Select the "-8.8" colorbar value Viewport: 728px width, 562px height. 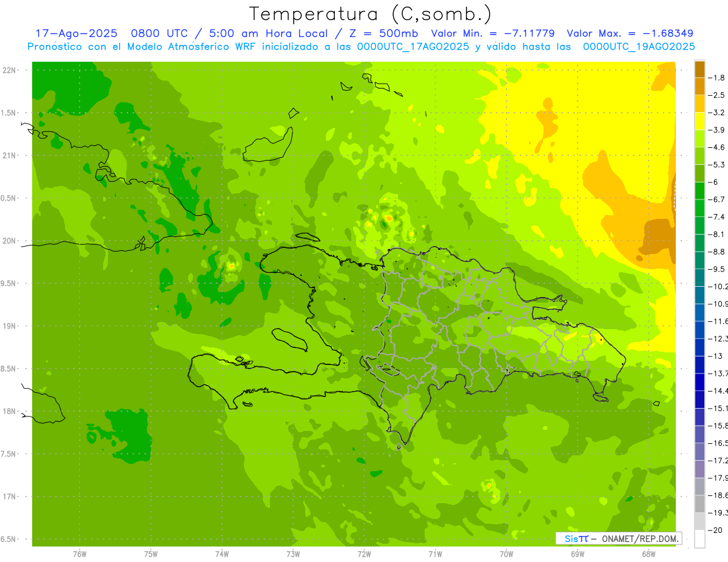pyautogui.click(x=717, y=252)
